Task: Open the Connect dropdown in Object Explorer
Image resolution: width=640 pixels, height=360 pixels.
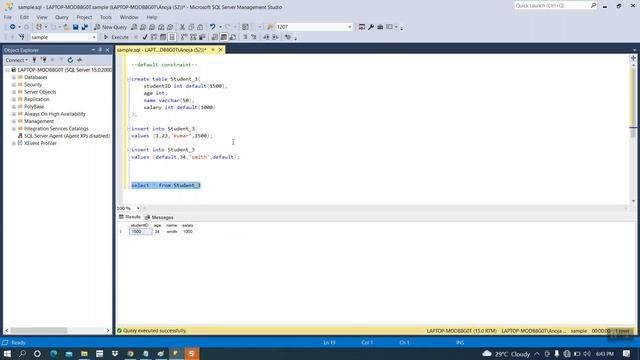Action: point(17,60)
